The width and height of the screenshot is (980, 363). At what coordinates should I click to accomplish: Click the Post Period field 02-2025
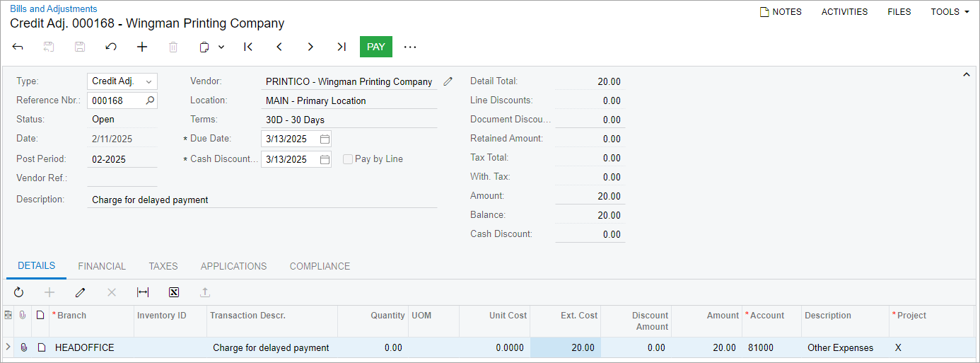tap(122, 159)
